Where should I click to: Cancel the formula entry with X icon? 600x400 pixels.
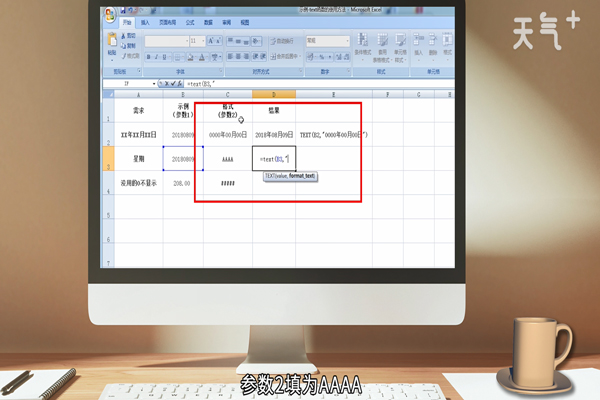tap(165, 83)
